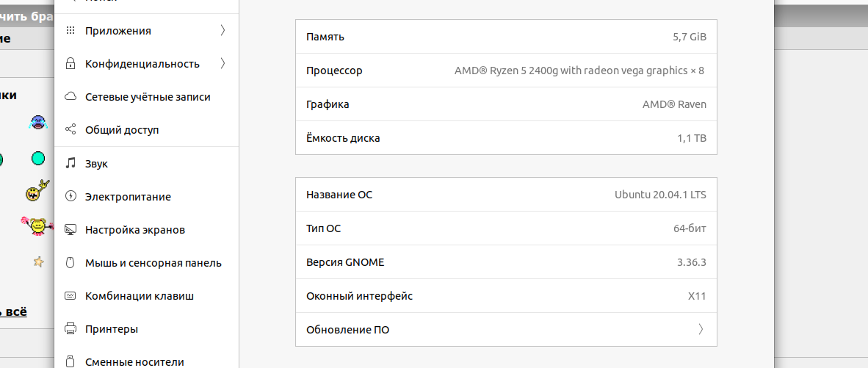868x368 pixels.
Task: Open the Displays monitor icon
Action: [70, 230]
